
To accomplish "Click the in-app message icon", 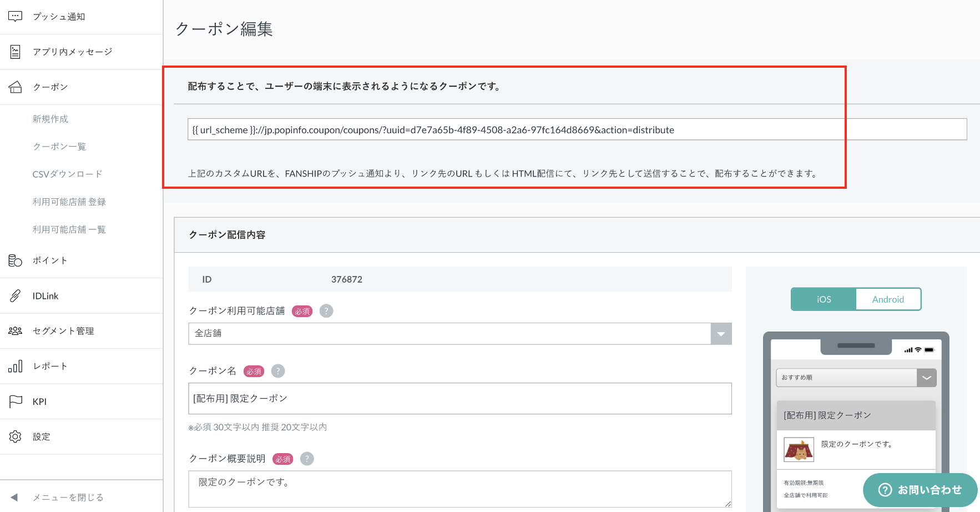I will pyautogui.click(x=15, y=52).
